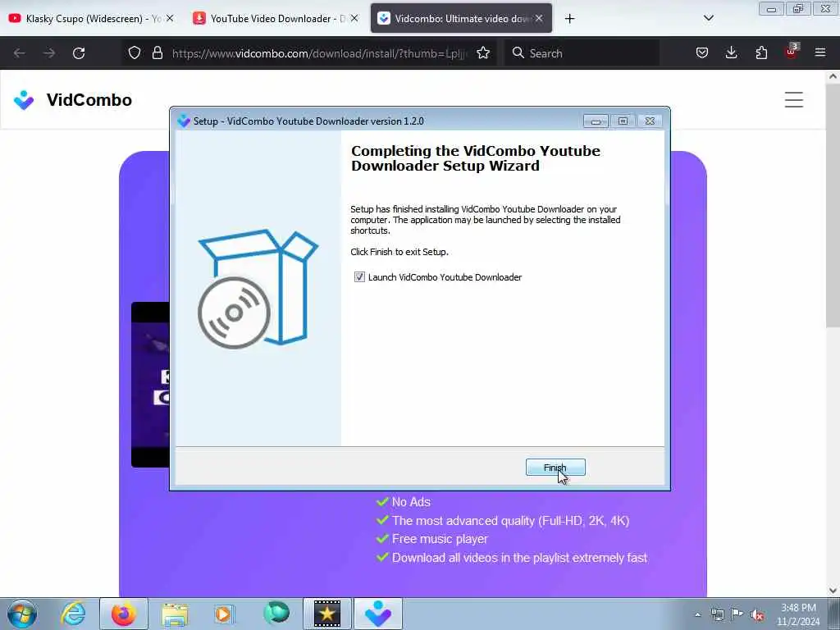This screenshot has height=630, width=840.
Task: Click the green round app taskbar icon
Action: (276, 614)
